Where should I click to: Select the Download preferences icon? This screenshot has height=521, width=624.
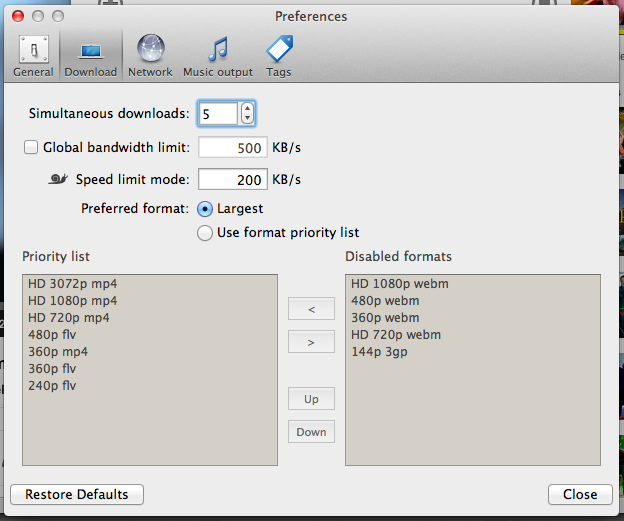click(x=91, y=55)
